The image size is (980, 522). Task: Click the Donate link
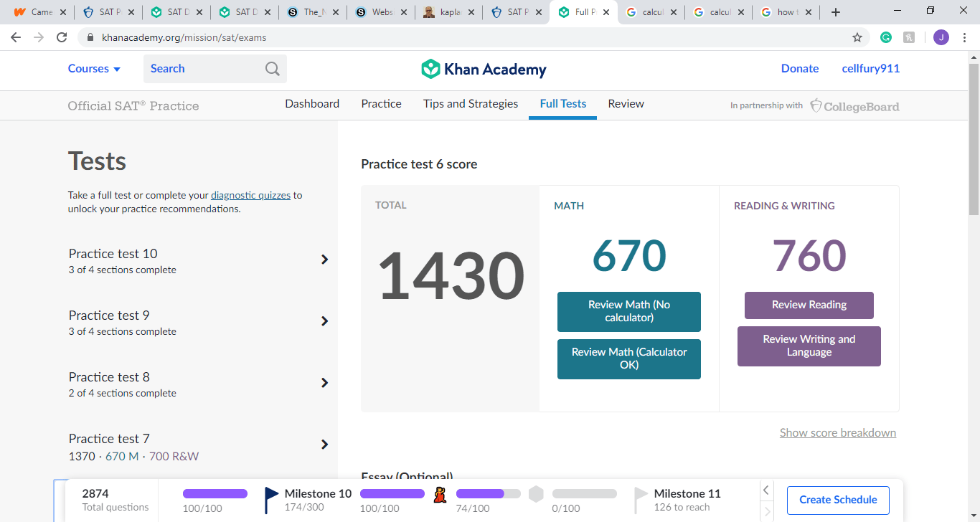point(800,69)
